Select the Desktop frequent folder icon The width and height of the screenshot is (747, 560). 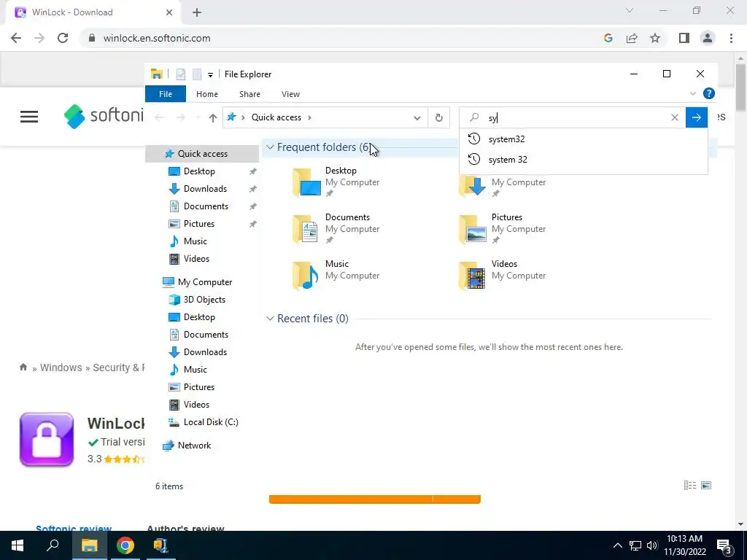pyautogui.click(x=306, y=182)
